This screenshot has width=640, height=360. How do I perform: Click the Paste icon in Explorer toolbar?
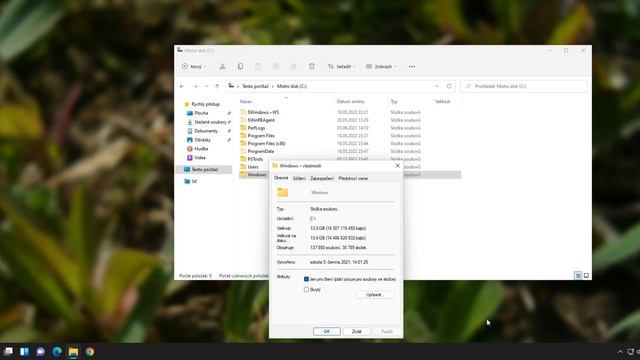click(258, 67)
